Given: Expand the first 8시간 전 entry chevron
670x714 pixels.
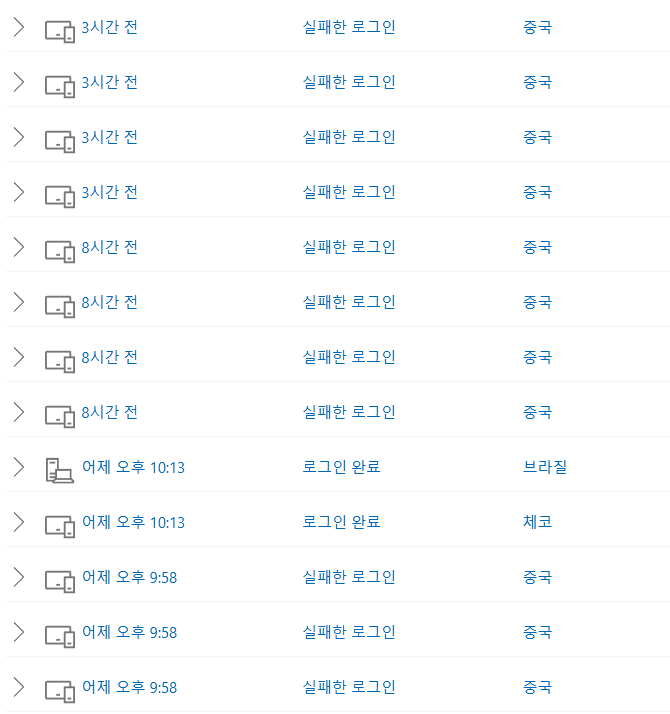Looking at the screenshot, I should point(18,247).
